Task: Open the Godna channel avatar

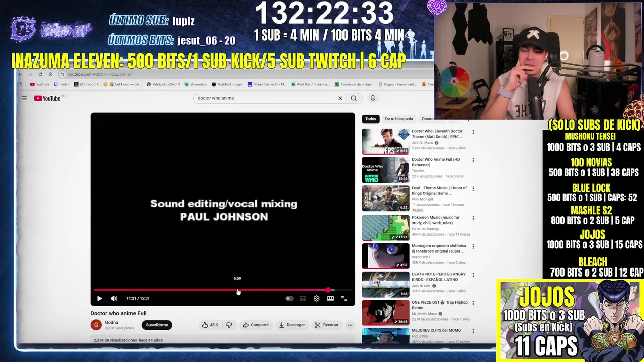Action: coord(96,325)
